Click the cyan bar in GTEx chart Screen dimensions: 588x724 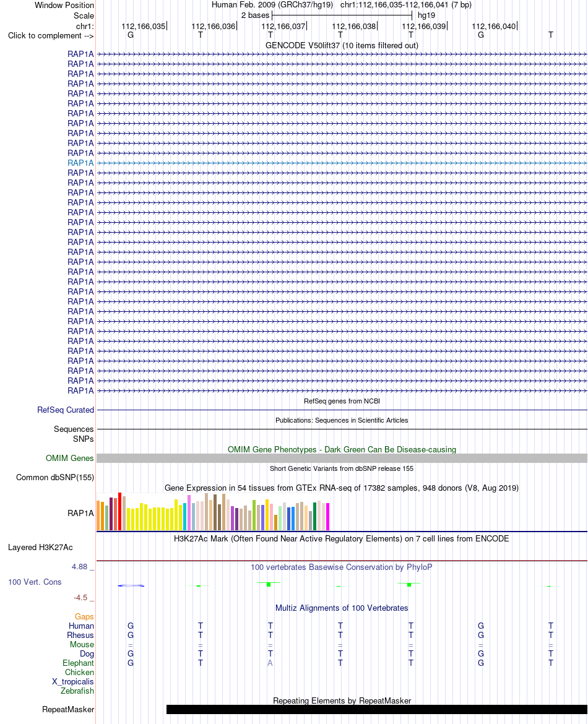coord(185,517)
